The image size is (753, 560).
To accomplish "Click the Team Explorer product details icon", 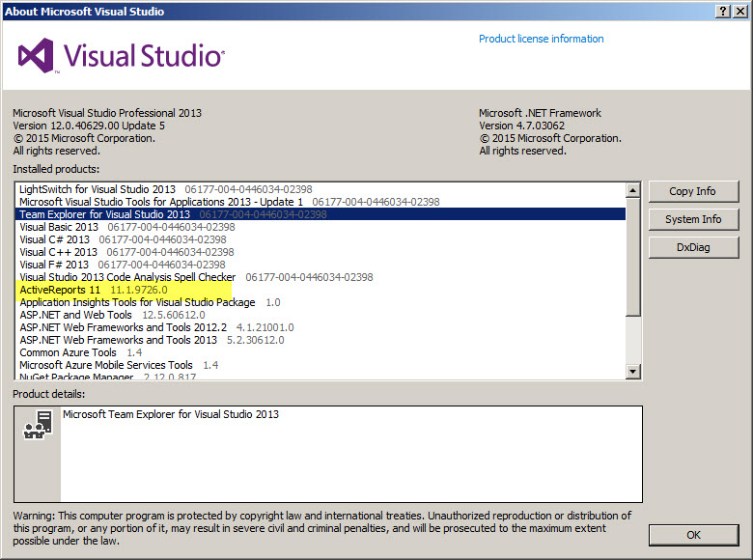I will (x=39, y=430).
